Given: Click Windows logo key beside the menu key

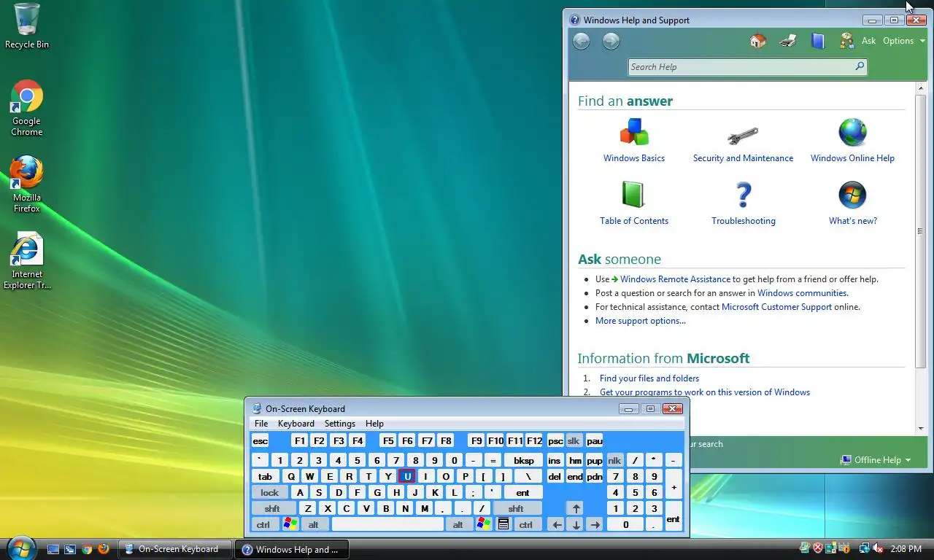Looking at the screenshot, I should [x=483, y=524].
